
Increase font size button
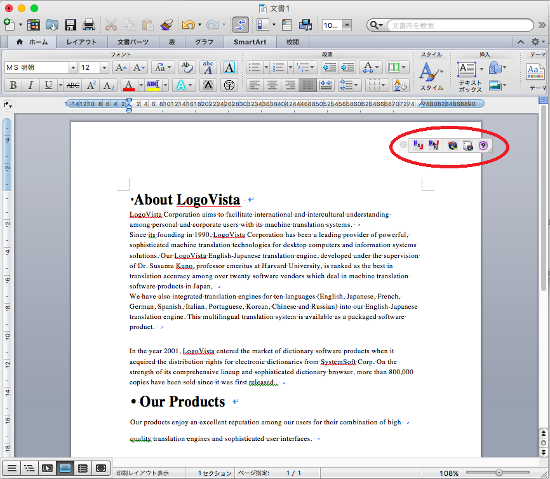pyautogui.click(x=121, y=67)
